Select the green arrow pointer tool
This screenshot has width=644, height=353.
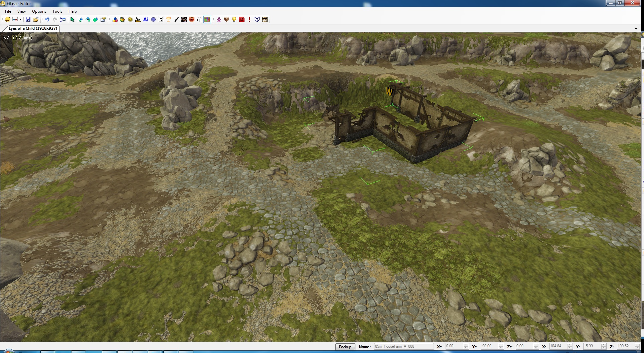pos(72,20)
